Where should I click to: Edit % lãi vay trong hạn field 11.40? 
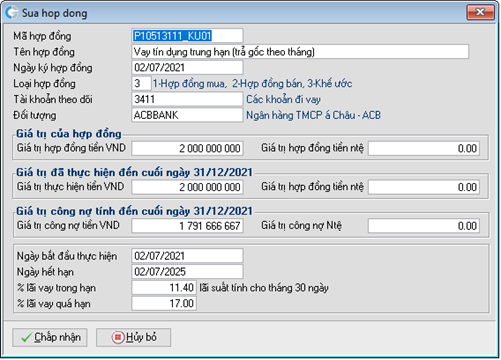[x=164, y=287]
